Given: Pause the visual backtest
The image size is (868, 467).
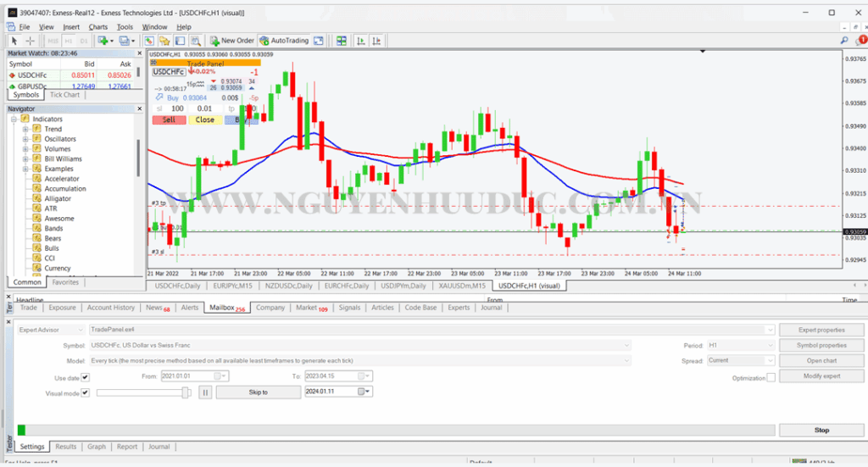Looking at the screenshot, I should (205, 392).
